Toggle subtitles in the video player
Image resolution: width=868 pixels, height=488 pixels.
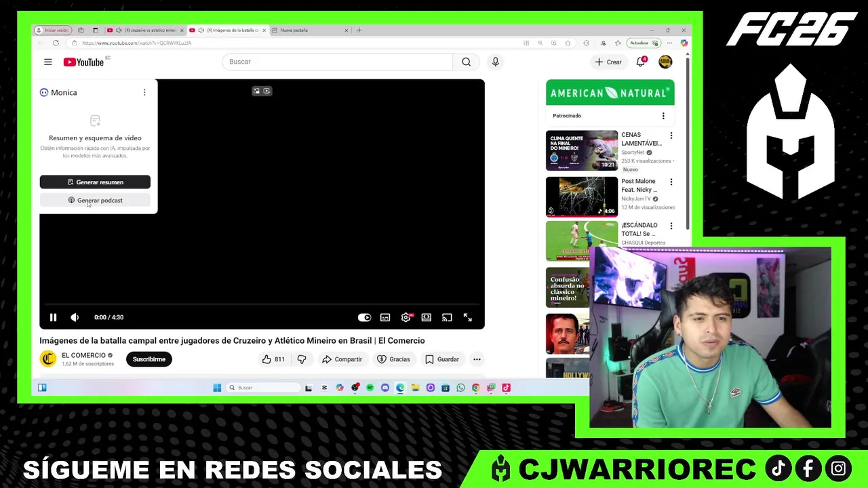[x=385, y=317]
